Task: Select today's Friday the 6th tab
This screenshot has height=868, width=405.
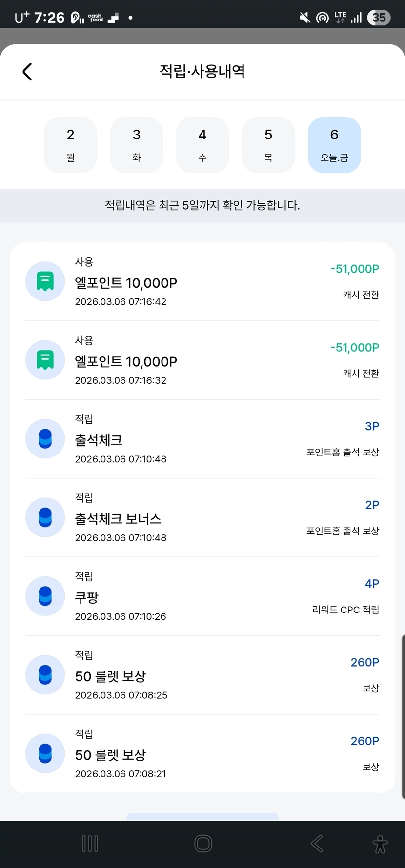Action: click(334, 145)
